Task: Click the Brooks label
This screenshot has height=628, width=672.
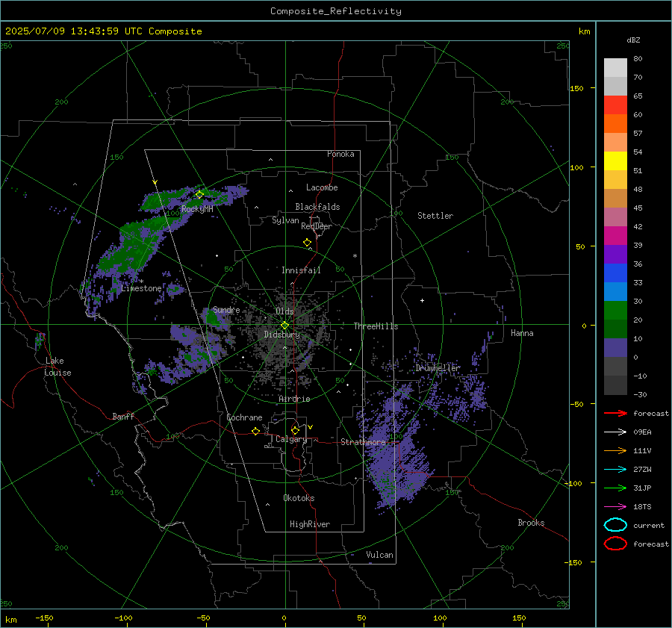Action: 531,523
